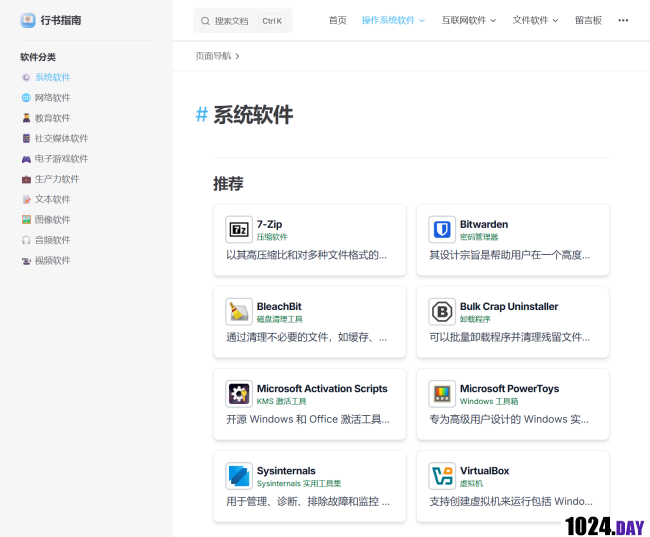Click the Bitwarden shield icon
Image resolution: width=650 pixels, height=537 pixels.
[x=442, y=230]
